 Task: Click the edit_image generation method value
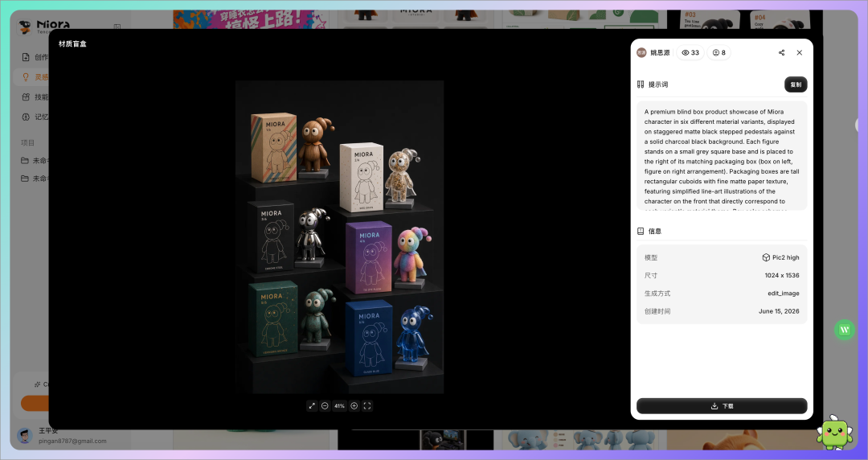[x=784, y=294]
